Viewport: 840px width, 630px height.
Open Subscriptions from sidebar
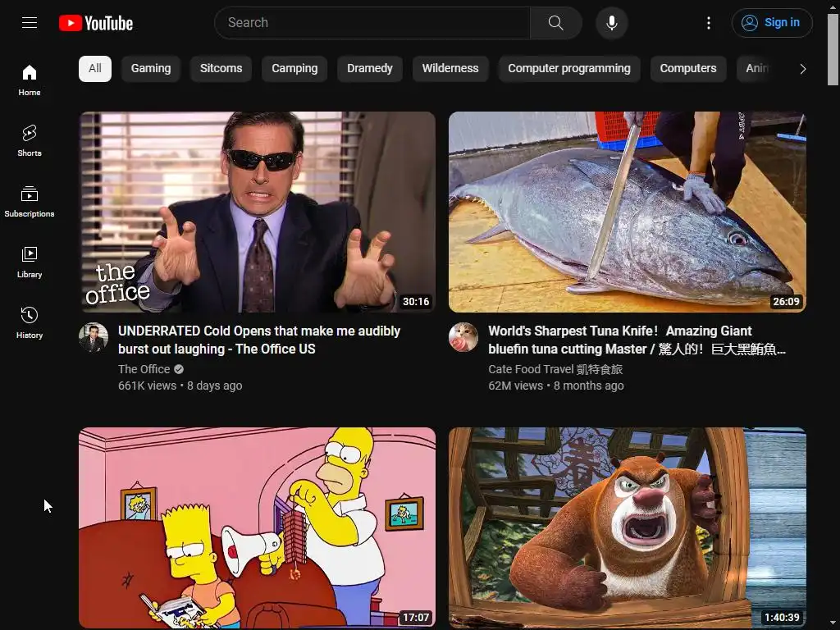[30, 201]
